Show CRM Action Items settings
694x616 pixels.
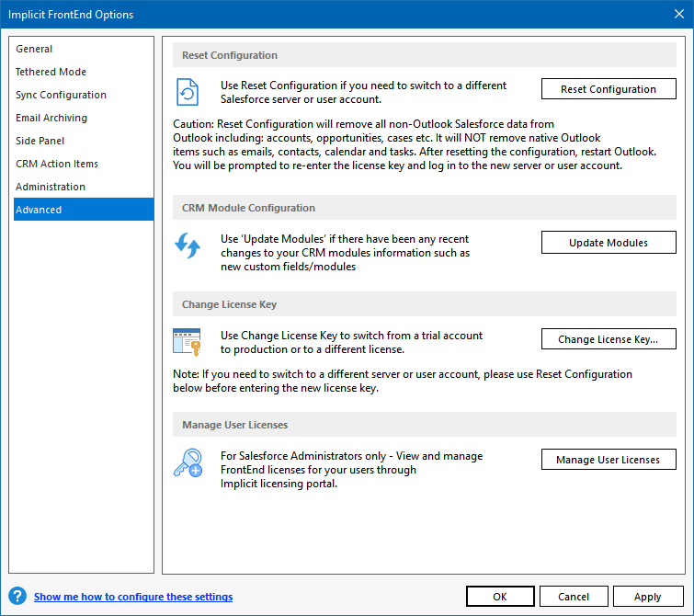(x=57, y=164)
